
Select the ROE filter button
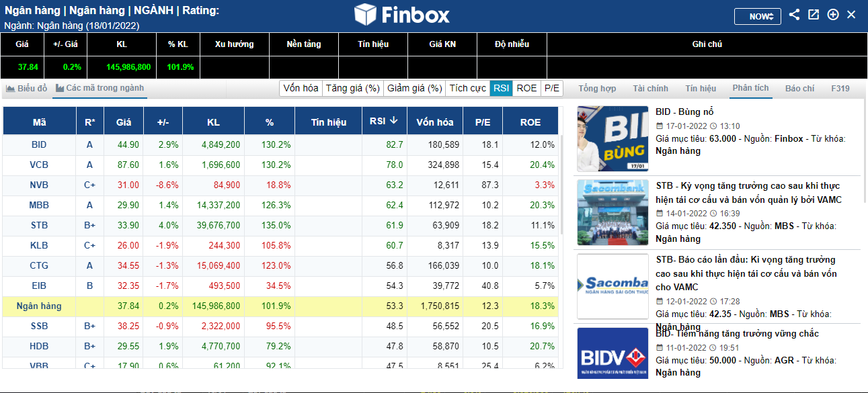[x=527, y=88]
